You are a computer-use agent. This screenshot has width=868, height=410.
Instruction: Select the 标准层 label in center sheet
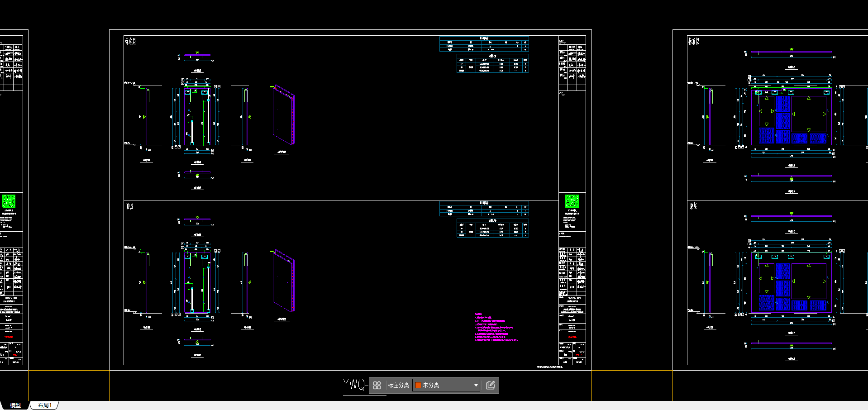(130, 41)
